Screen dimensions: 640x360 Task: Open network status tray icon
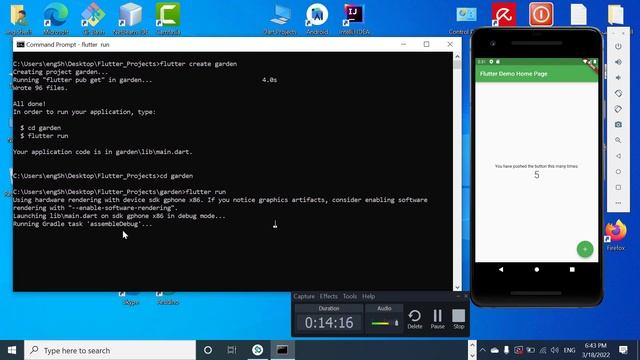542,350
